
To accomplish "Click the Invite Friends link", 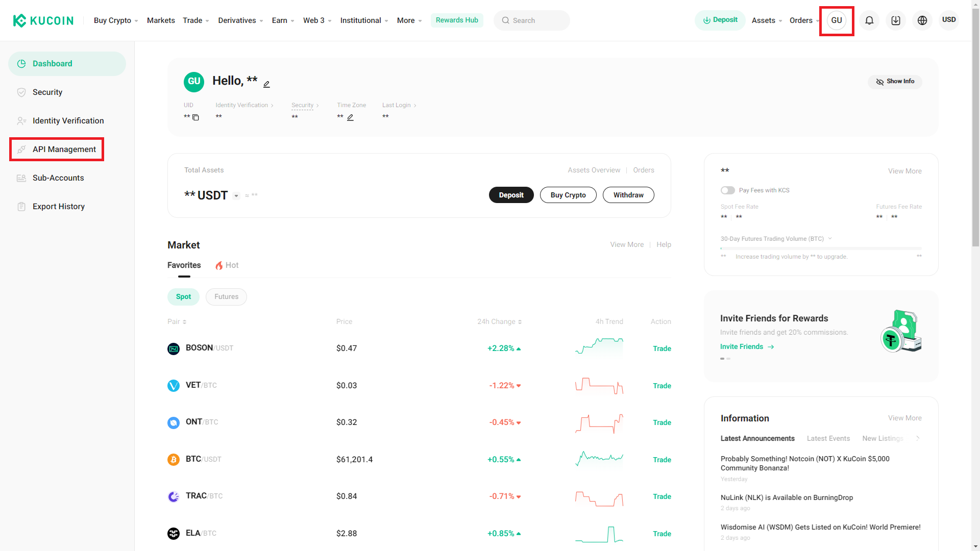I will click(x=747, y=347).
